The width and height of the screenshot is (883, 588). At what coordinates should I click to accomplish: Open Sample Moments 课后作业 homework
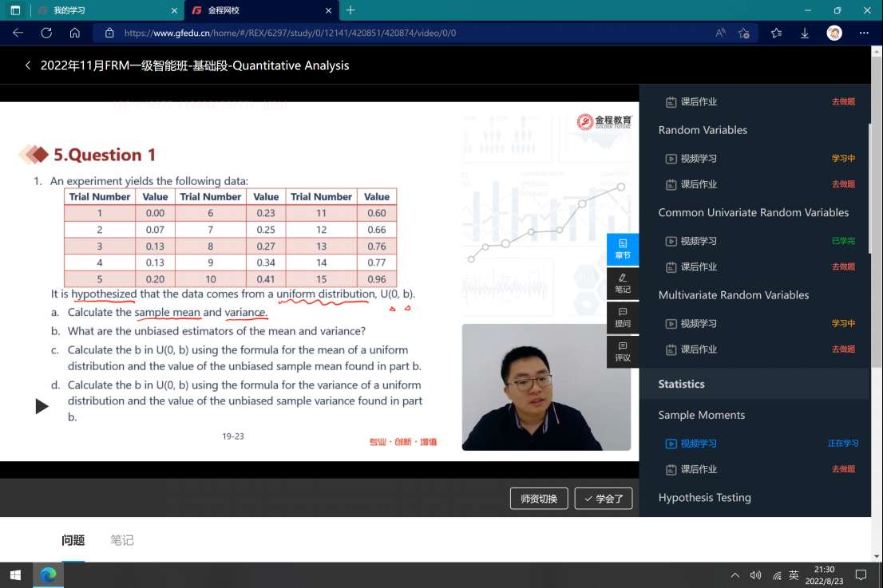click(698, 469)
